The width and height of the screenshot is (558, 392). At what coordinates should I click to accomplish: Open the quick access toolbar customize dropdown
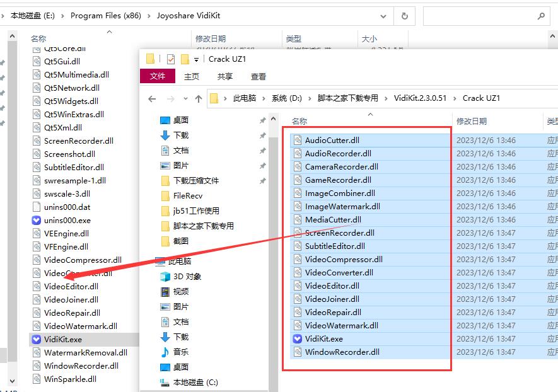click(196, 60)
